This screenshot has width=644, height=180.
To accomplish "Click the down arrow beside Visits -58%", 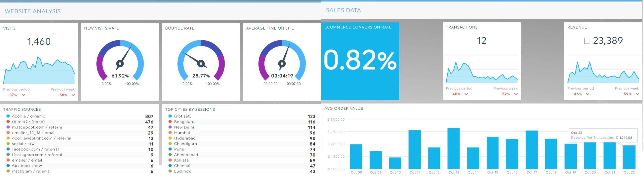I will [73, 95].
